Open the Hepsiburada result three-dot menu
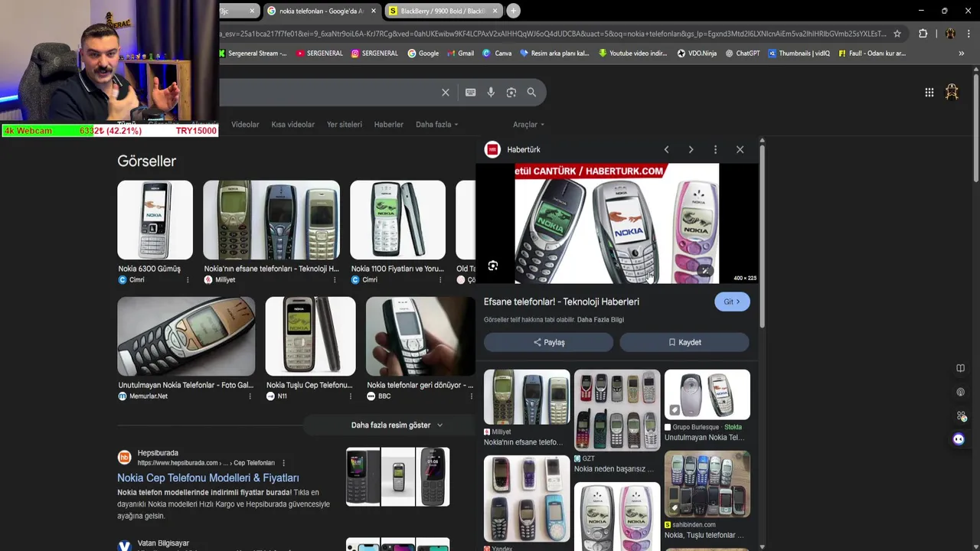The width and height of the screenshot is (980, 551). 283,463
